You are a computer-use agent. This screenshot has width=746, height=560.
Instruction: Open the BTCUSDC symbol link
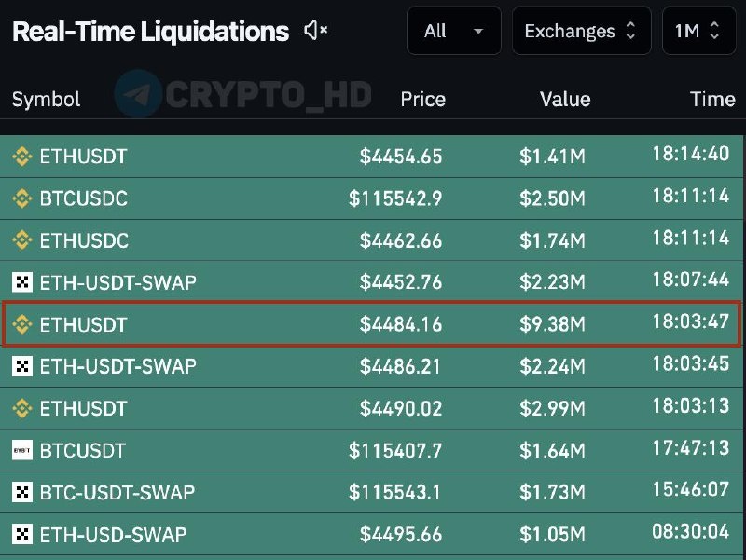84,198
